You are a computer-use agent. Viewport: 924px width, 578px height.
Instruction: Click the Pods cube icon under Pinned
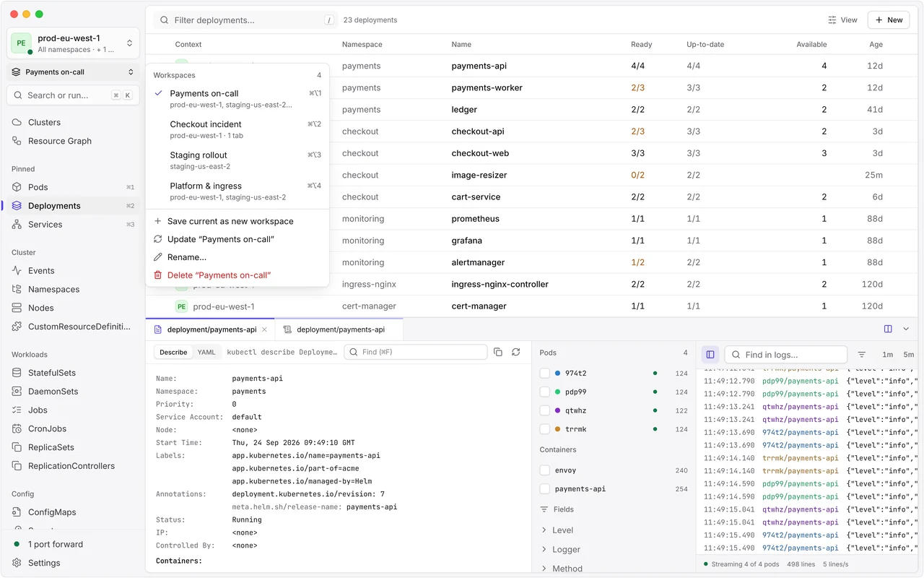[17, 187]
